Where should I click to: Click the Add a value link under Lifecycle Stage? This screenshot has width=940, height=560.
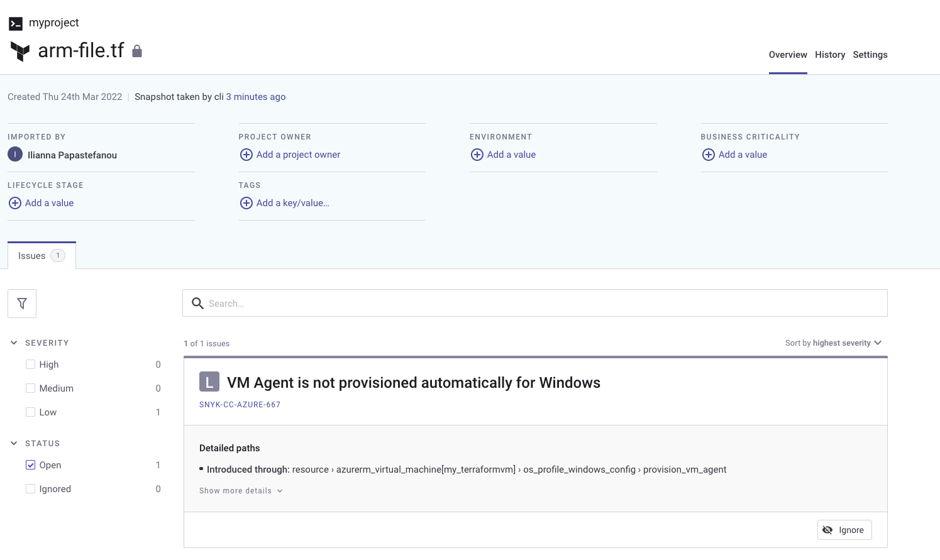(49, 203)
